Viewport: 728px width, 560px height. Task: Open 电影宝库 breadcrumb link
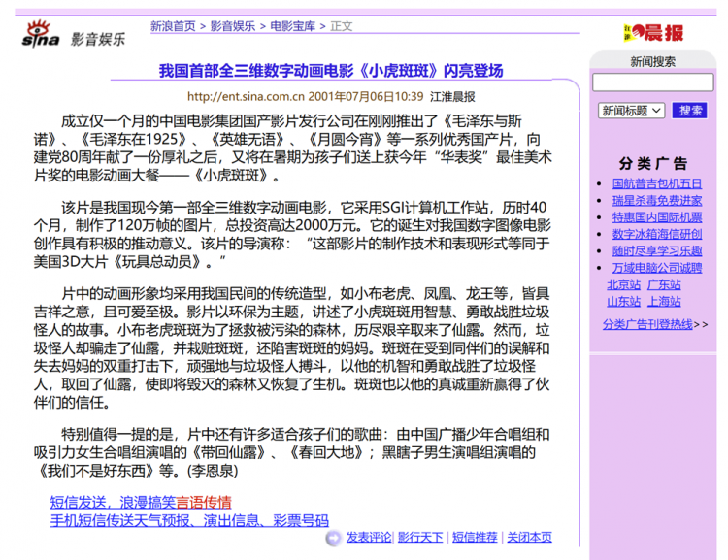click(292, 26)
